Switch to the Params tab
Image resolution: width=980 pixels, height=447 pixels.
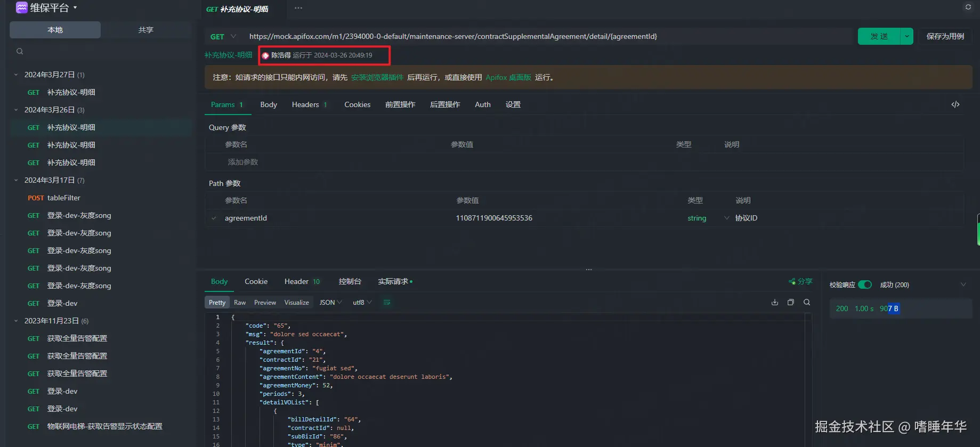(x=226, y=104)
